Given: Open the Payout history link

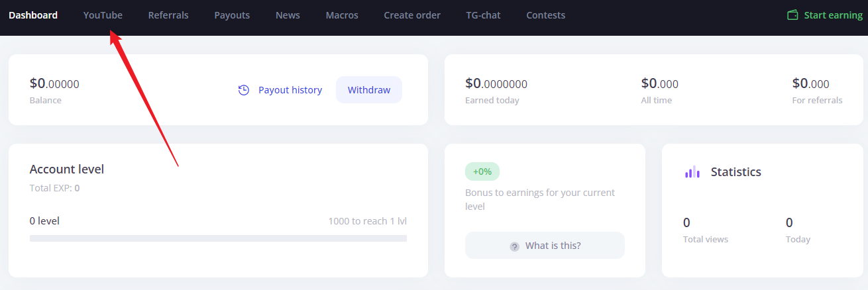Looking at the screenshot, I should click(x=290, y=90).
